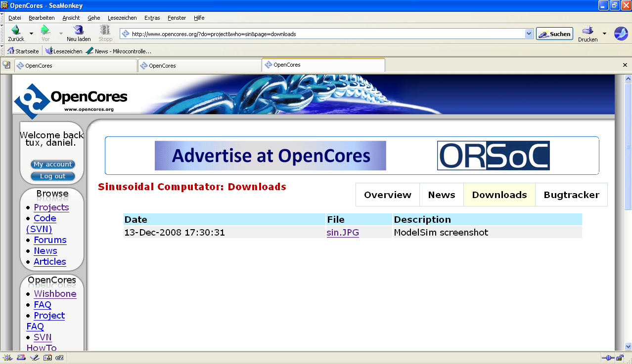Open the SVN HowTo sidebar link
The width and height of the screenshot is (632, 364).
coord(42,342)
